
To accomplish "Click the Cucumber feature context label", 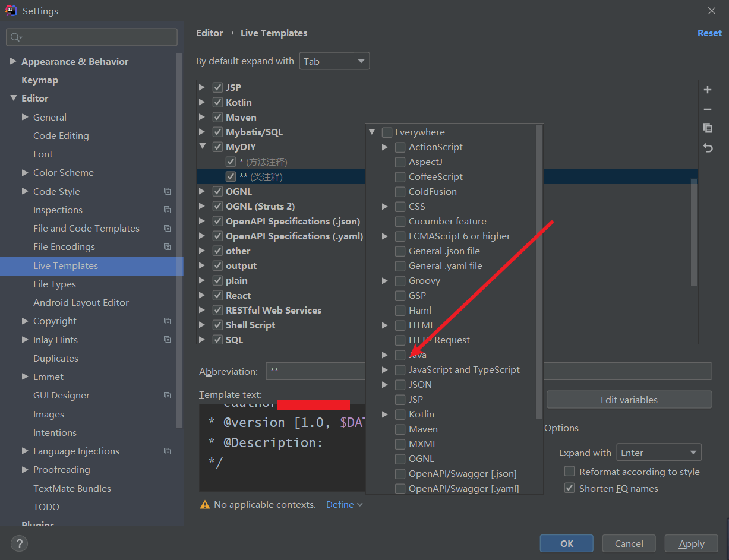I will tap(447, 222).
